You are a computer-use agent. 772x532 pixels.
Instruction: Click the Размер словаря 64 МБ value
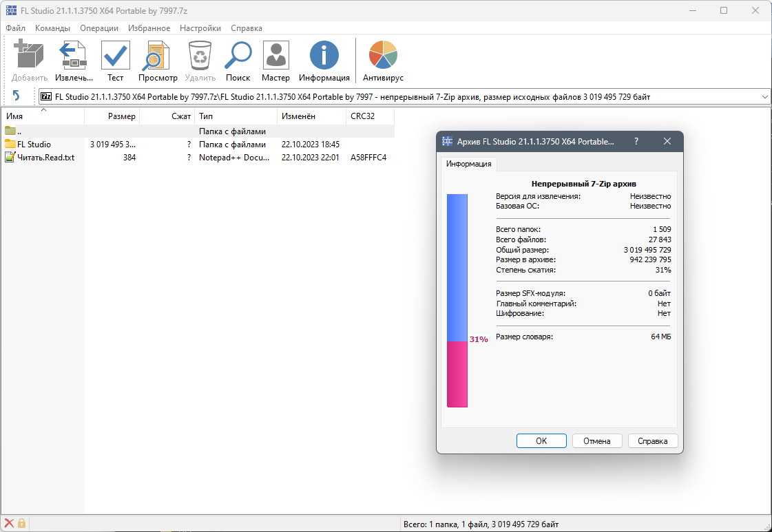pyautogui.click(x=660, y=337)
